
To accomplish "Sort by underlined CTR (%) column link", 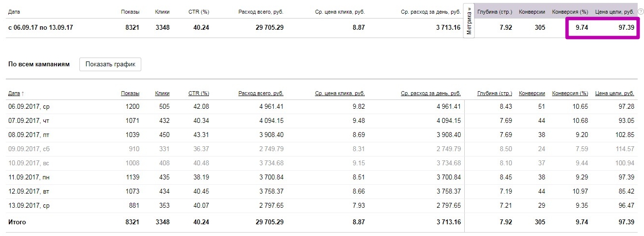I will (x=199, y=93).
